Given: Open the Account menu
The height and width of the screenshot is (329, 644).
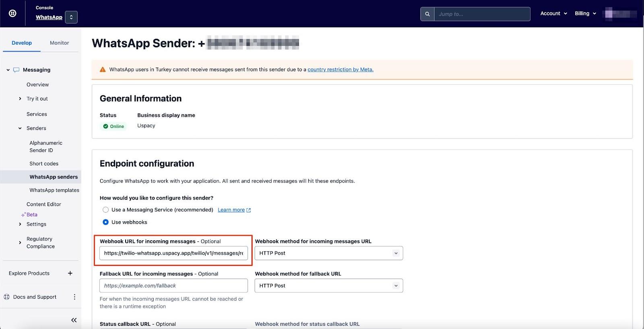Looking at the screenshot, I should [553, 13].
